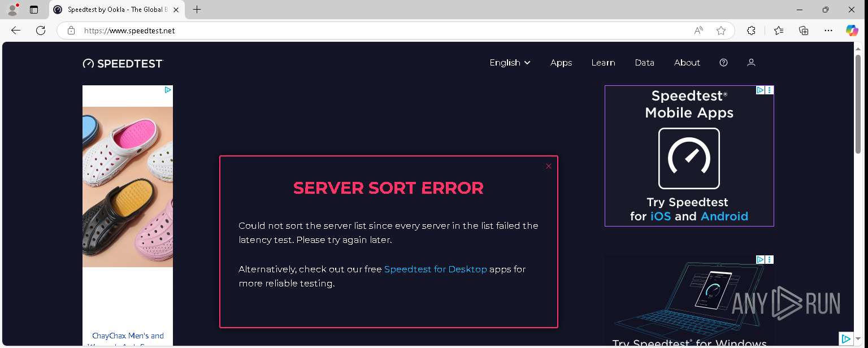View site information lock icon

click(x=71, y=31)
